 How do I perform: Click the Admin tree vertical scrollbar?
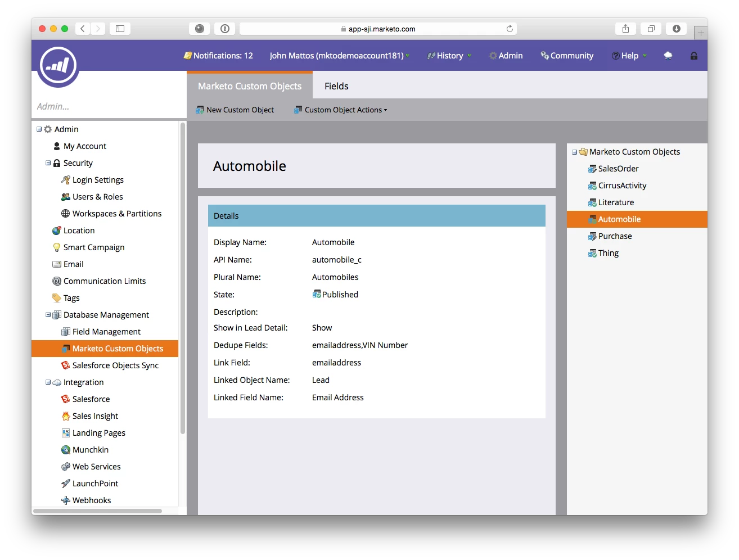click(183, 278)
